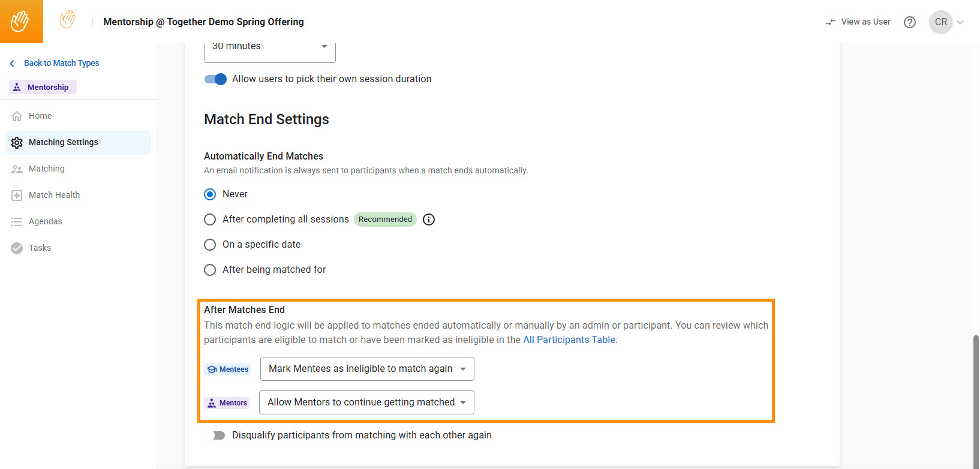Select On a specific date option
The image size is (980, 469).
click(210, 245)
